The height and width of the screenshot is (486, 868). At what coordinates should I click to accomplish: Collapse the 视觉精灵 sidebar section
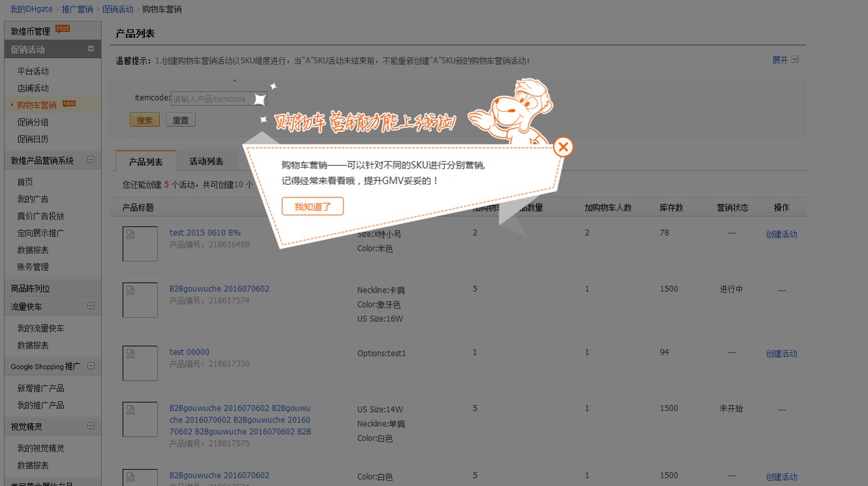pos(91,427)
